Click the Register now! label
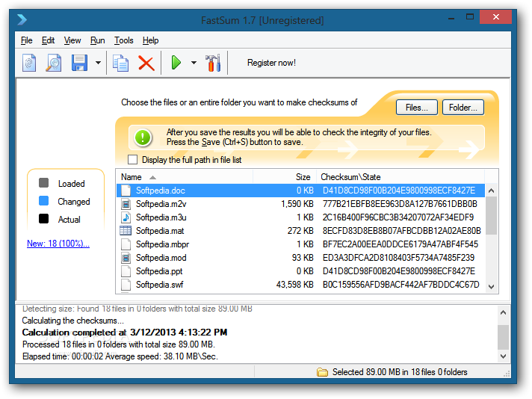532x399 pixels. click(271, 63)
